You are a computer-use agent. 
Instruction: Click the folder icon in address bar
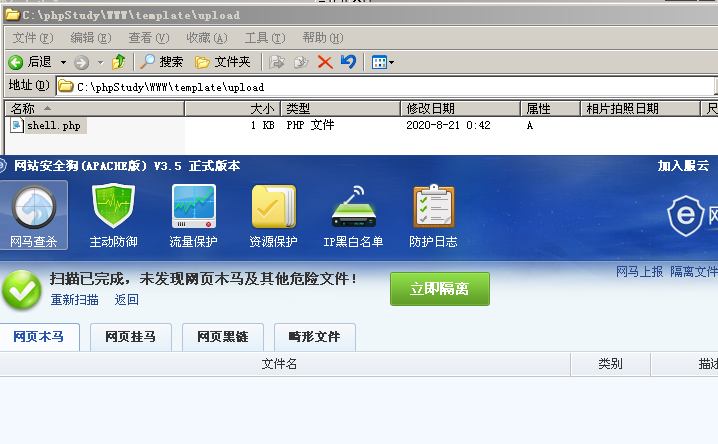tap(66, 86)
